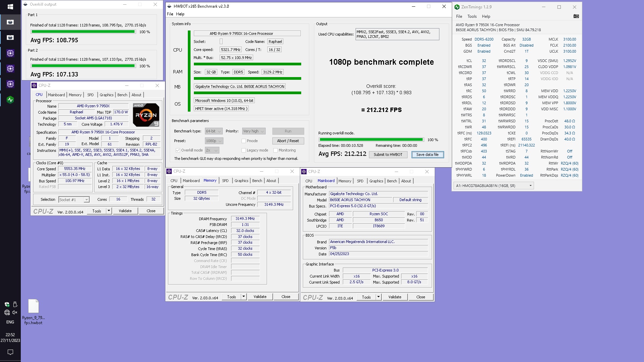Image resolution: width=644 pixels, height=362 pixels.
Task: Open the Tools menu in ZenTimings
Action: coord(472,16)
